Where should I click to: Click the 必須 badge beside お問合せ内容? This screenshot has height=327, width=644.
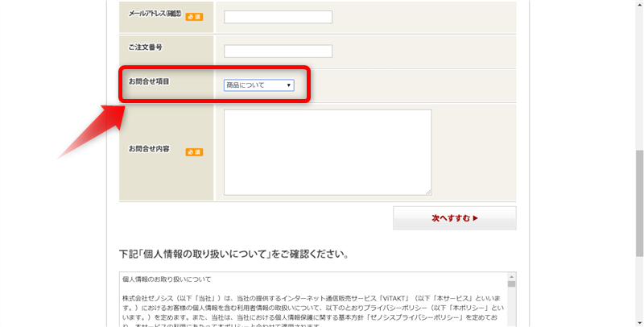[x=194, y=152]
